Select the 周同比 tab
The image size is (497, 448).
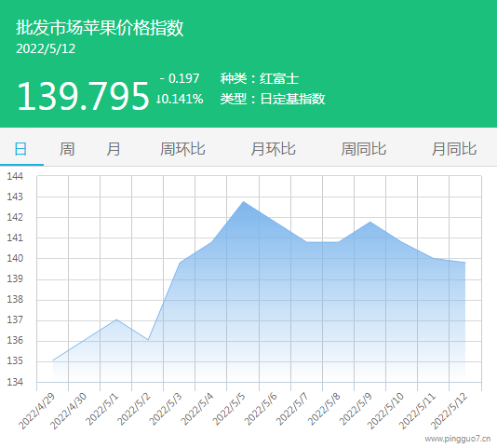point(364,149)
